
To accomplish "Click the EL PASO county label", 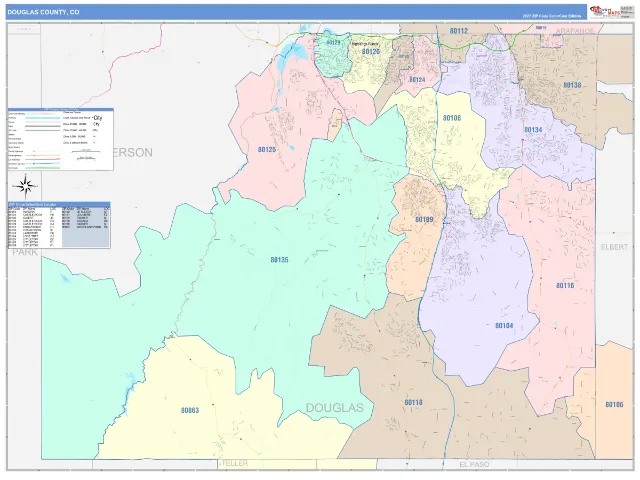I will tap(474, 464).
